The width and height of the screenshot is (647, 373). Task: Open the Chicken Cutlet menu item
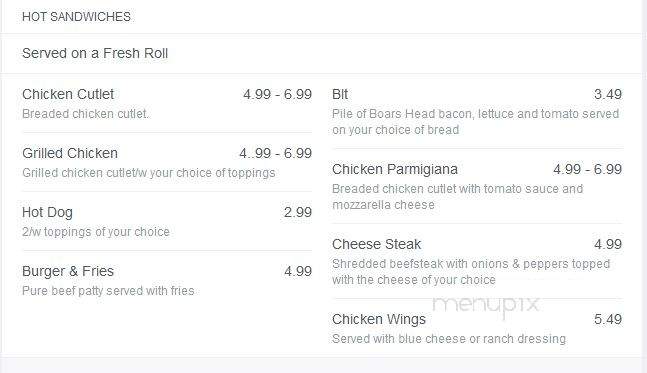tap(68, 94)
